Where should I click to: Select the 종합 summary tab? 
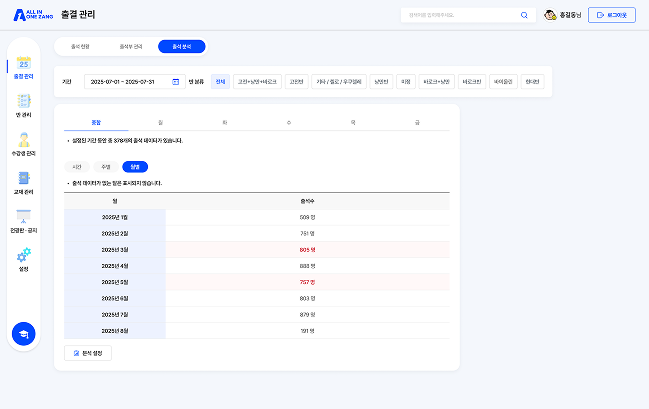96,123
